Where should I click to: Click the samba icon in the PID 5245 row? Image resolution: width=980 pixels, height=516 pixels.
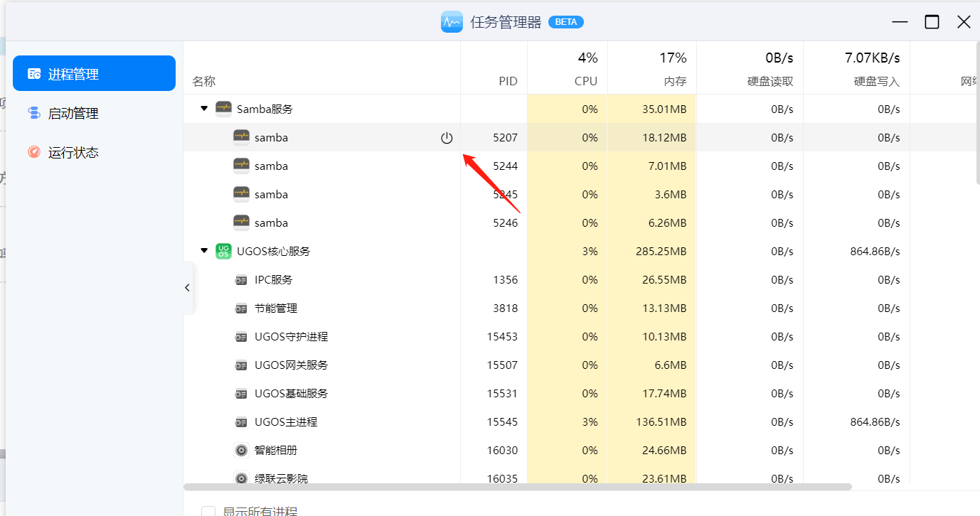tap(242, 194)
